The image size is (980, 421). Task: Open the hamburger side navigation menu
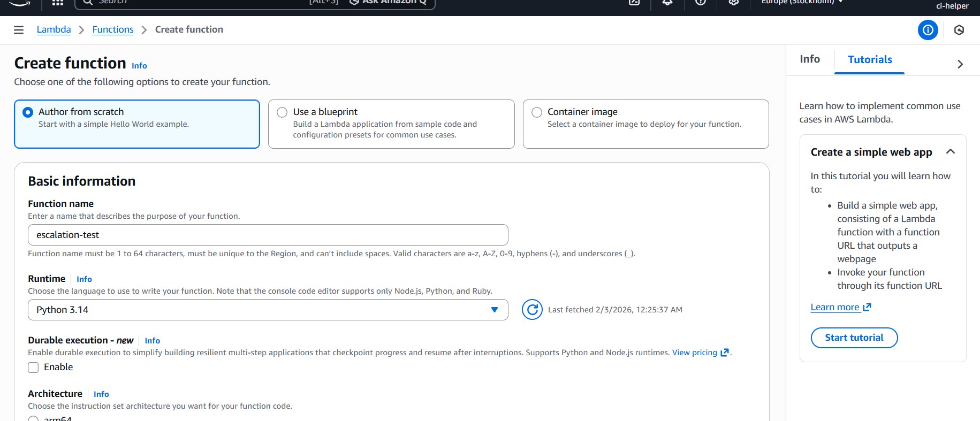tap(19, 30)
